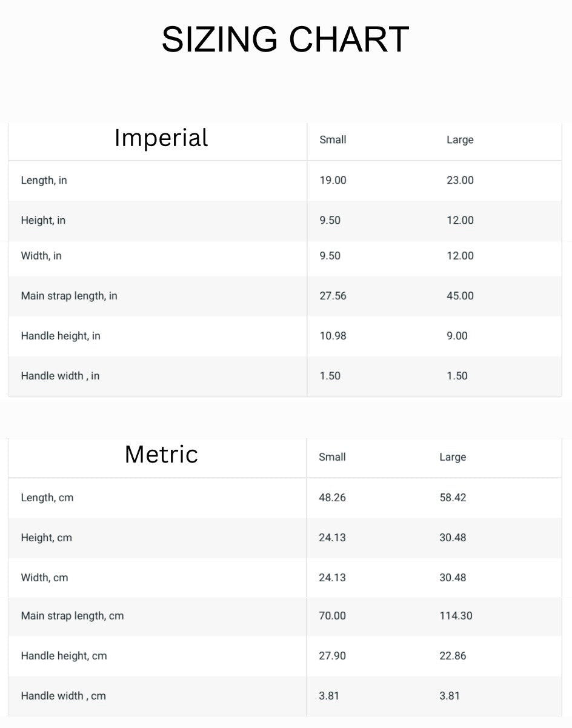Select the Imperial table heading
This screenshot has height=728, width=572.
(161, 138)
